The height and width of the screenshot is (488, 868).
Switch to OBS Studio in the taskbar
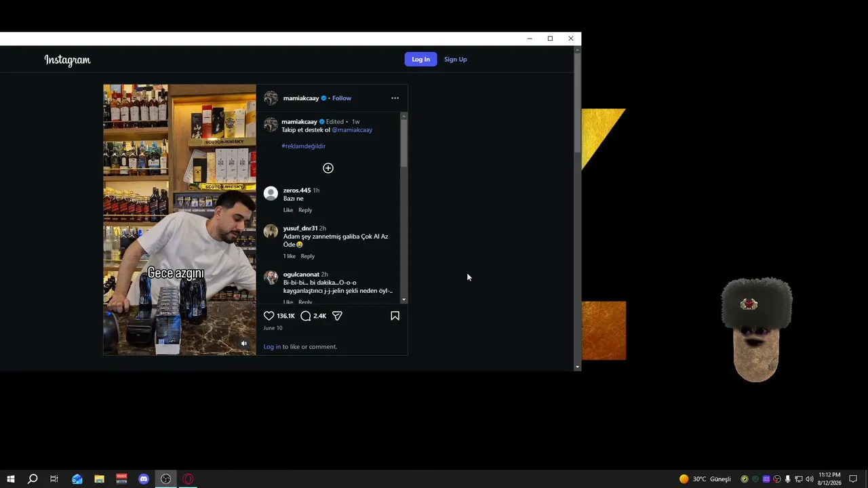(x=166, y=479)
